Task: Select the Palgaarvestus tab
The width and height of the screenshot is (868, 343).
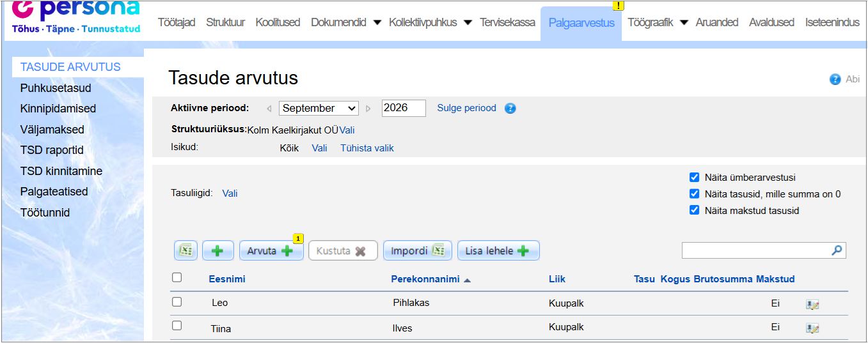Action: 581,23
